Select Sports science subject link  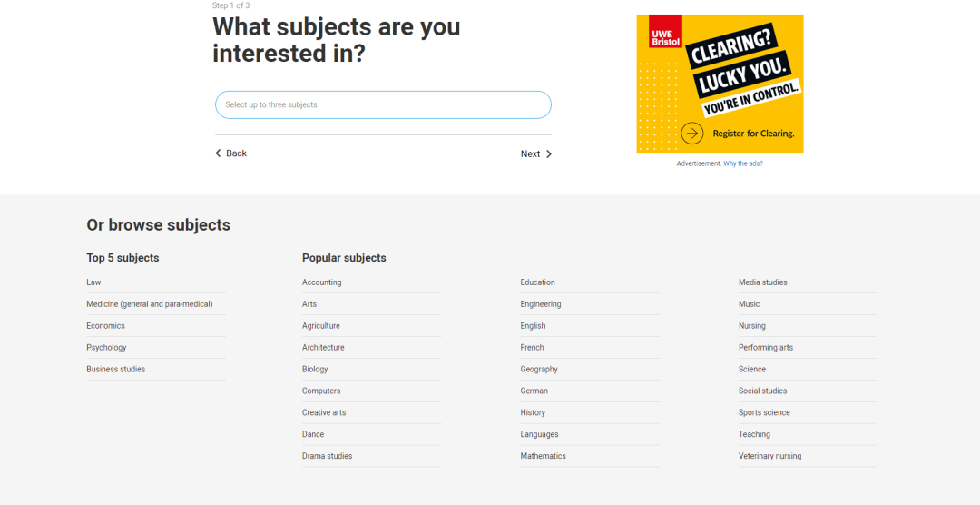(764, 412)
